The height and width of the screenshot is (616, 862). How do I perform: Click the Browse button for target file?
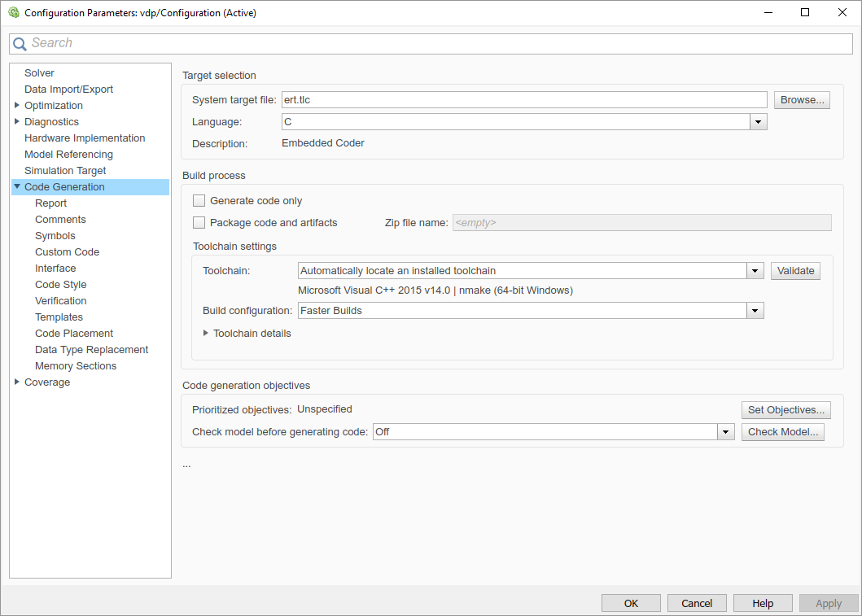[x=802, y=100]
